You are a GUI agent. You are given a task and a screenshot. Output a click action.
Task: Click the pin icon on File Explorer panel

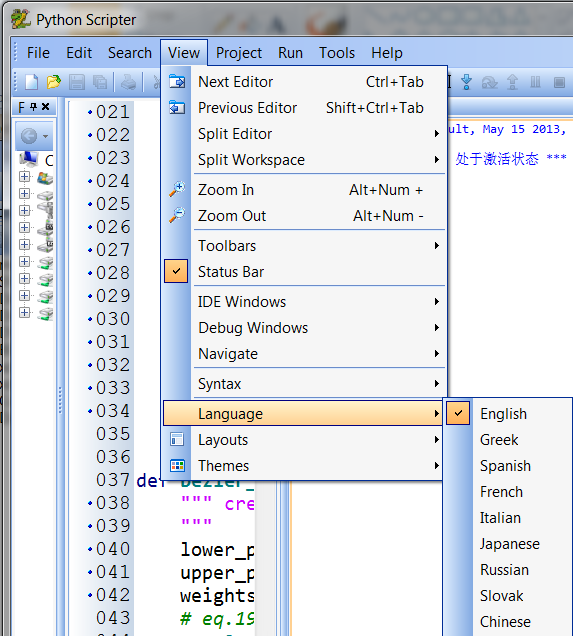[34, 107]
